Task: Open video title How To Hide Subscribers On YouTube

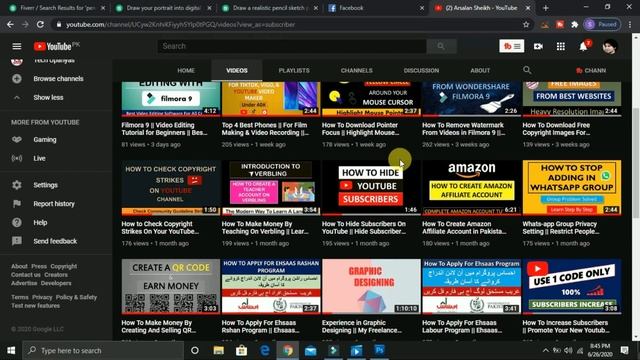Action: tap(364, 228)
